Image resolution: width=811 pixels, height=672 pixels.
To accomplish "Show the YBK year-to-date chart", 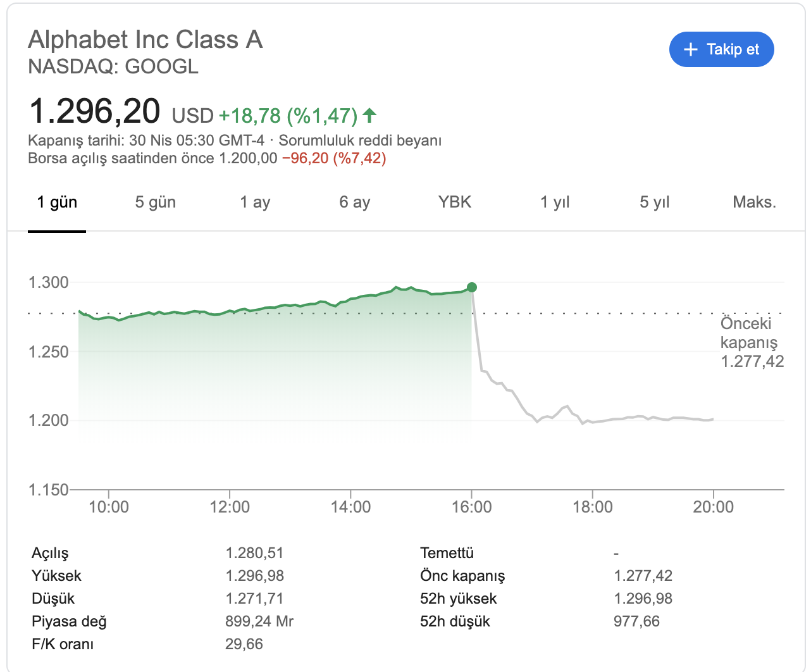I will point(454,202).
